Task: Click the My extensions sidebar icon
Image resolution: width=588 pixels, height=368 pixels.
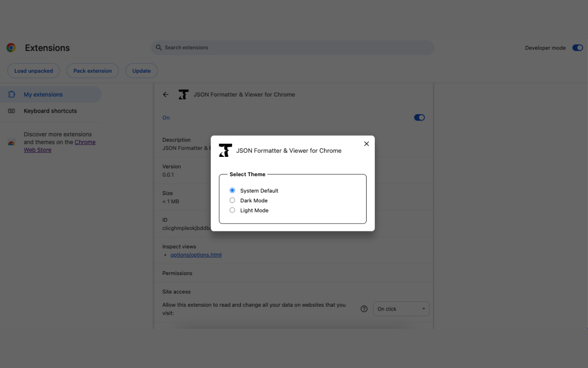Action: coord(12,94)
